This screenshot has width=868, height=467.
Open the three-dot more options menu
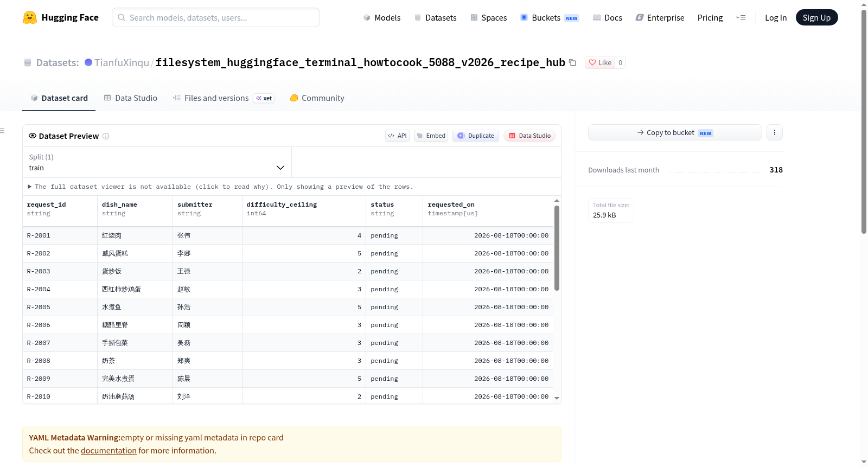[775, 132]
